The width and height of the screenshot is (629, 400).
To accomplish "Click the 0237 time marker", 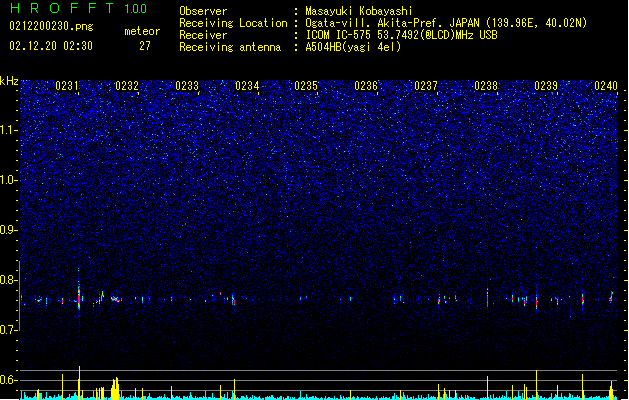I will click(426, 86).
